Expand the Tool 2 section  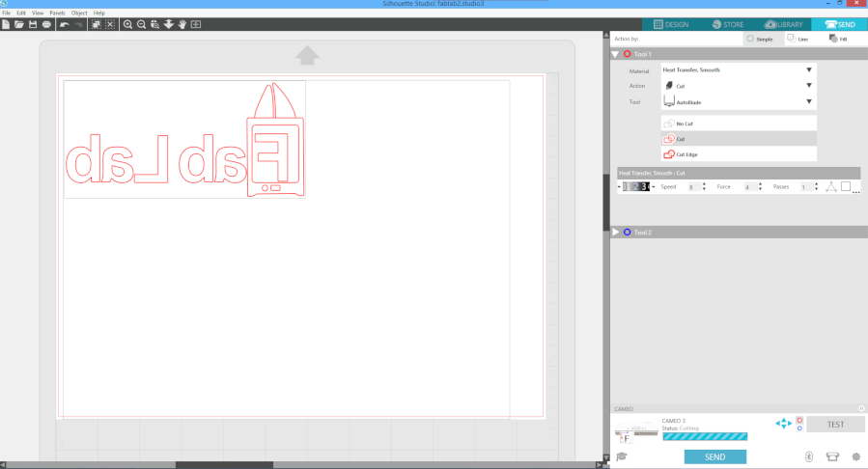(615, 233)
